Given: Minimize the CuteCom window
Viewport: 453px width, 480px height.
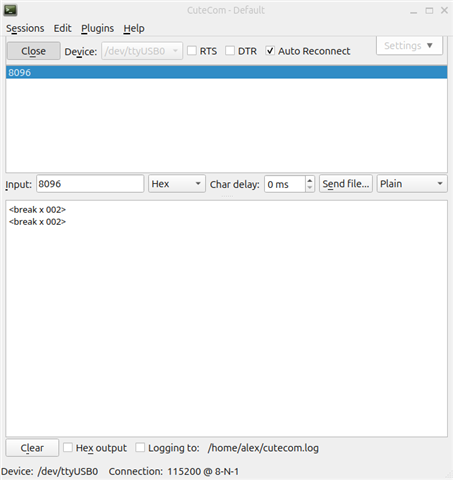Looking at the screenshot, I should point(414,11).
